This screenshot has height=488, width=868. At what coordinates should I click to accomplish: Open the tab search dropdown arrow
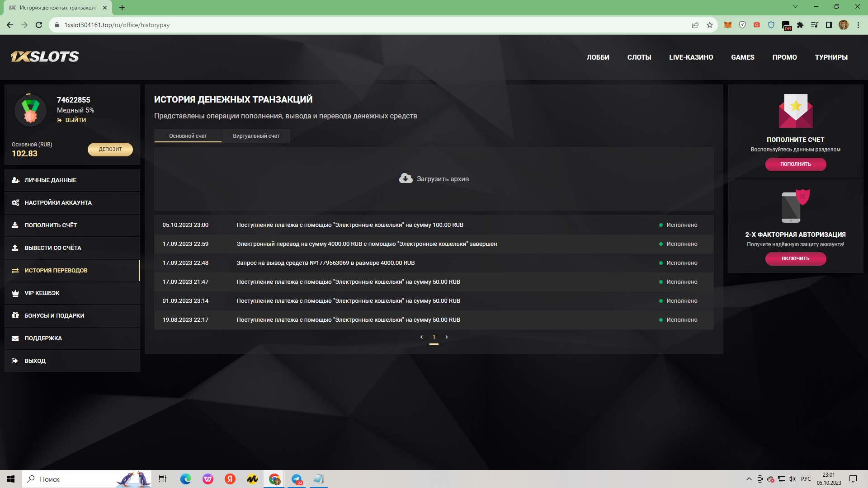[x=795, y=6]
